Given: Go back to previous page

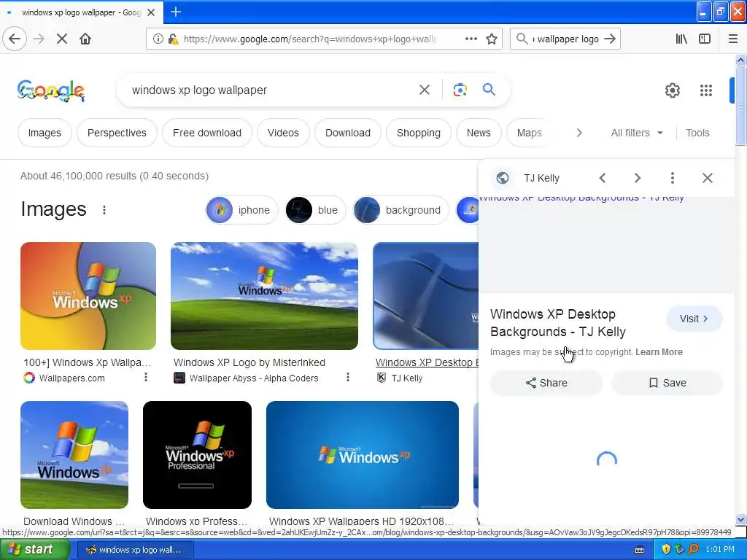Looking at the screenshot, I should [15, 39].
